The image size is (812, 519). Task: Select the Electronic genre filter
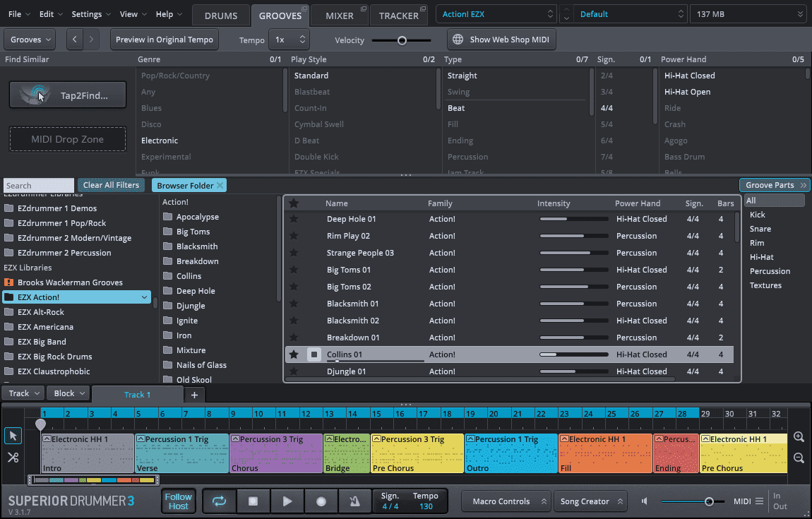click(160, 141)
